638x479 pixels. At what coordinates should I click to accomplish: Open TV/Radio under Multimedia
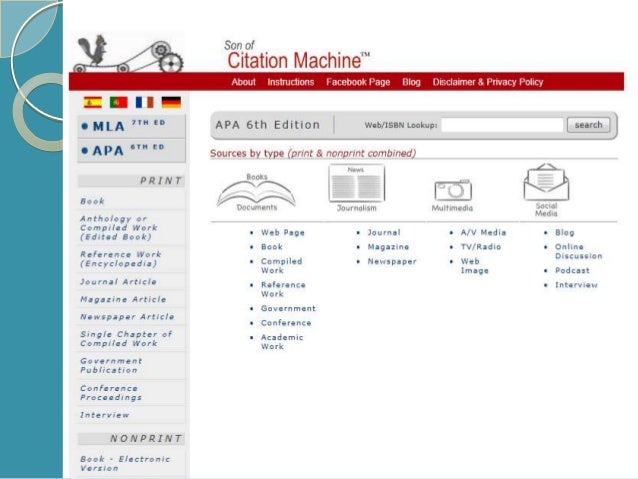(x=481, y=247)
